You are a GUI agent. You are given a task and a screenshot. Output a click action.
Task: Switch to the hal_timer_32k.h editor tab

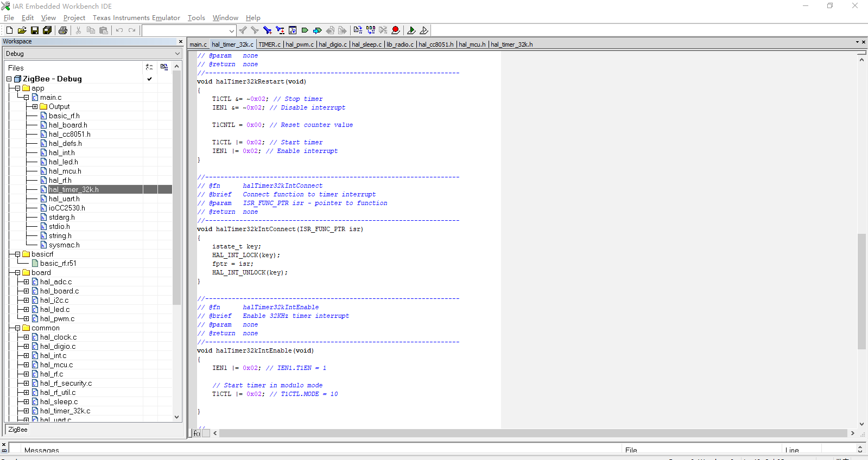pos(512,44)
